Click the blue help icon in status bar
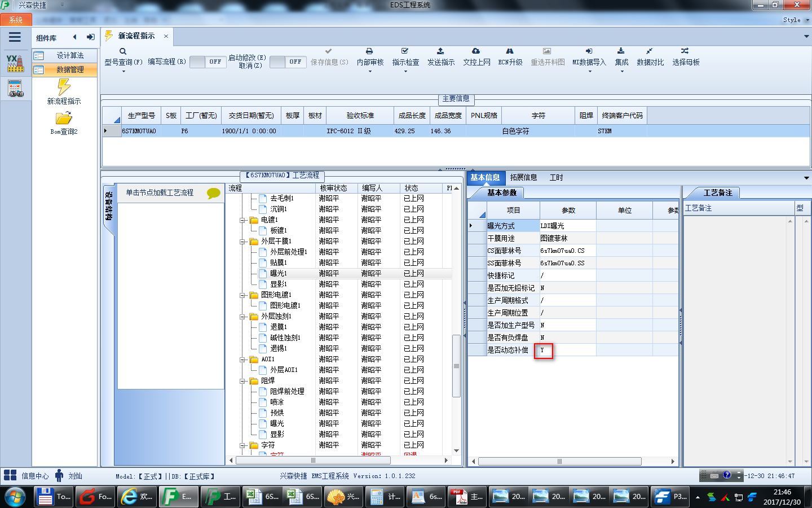This screenshot has height=508, width=812. [x=727, y=475]
